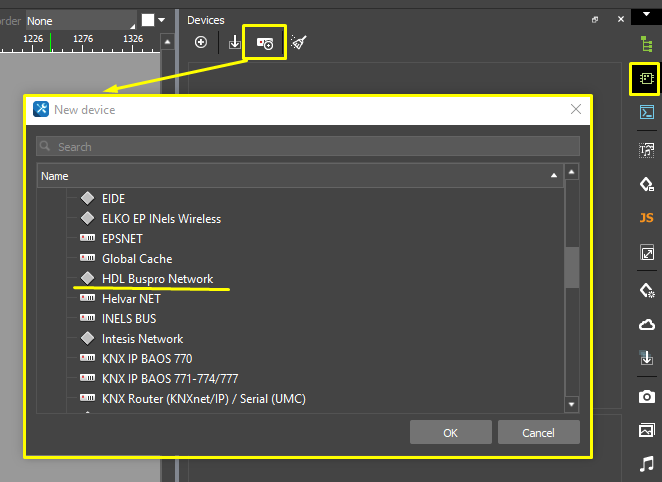The image size is (662, 482).
Task: Click the add device plus icon
Action: click(201, 42)
